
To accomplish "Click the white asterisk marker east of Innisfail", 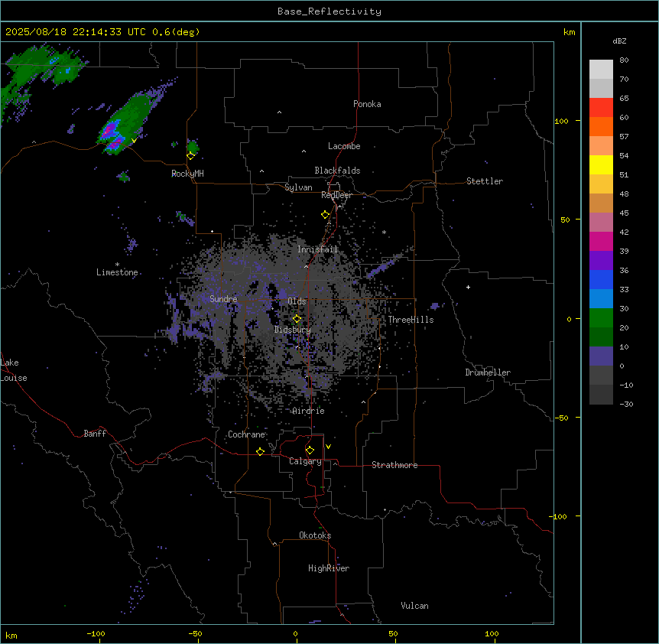I will (384, 232).
